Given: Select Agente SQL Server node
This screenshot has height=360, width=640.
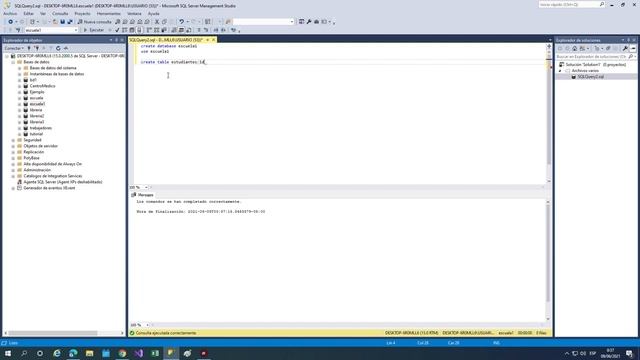Looking at the screenshot, I should pyautogui.click(x=63, y=182).
